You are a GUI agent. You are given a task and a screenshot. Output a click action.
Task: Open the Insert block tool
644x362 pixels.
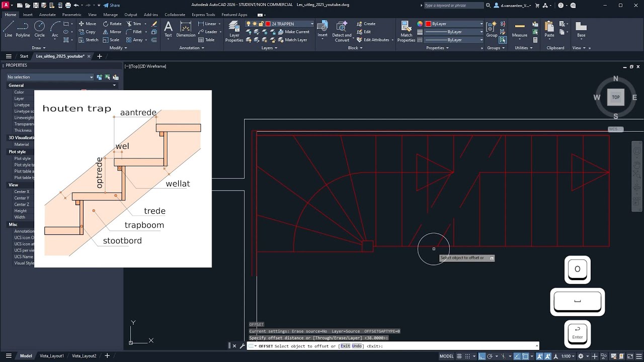(x=323, y=29)
